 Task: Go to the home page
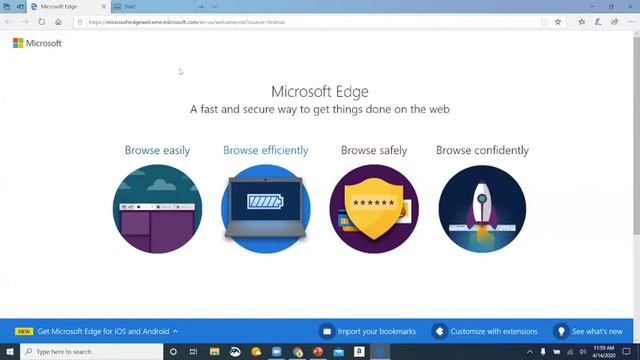click(x=58, y=22)
